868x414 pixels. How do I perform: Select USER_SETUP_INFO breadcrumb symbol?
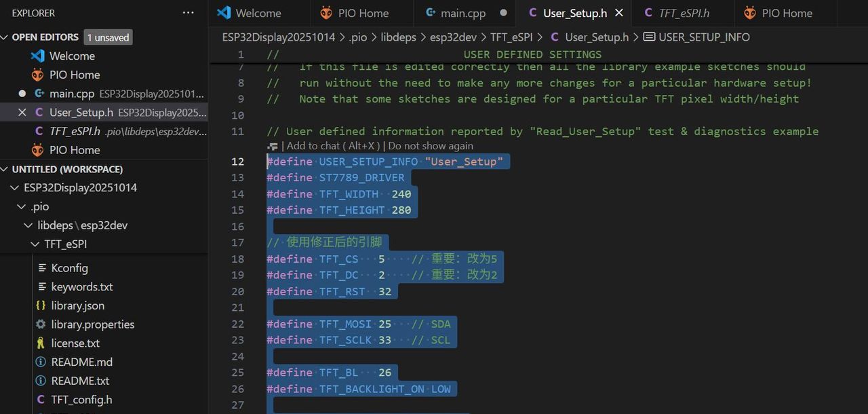click(703, 37)
